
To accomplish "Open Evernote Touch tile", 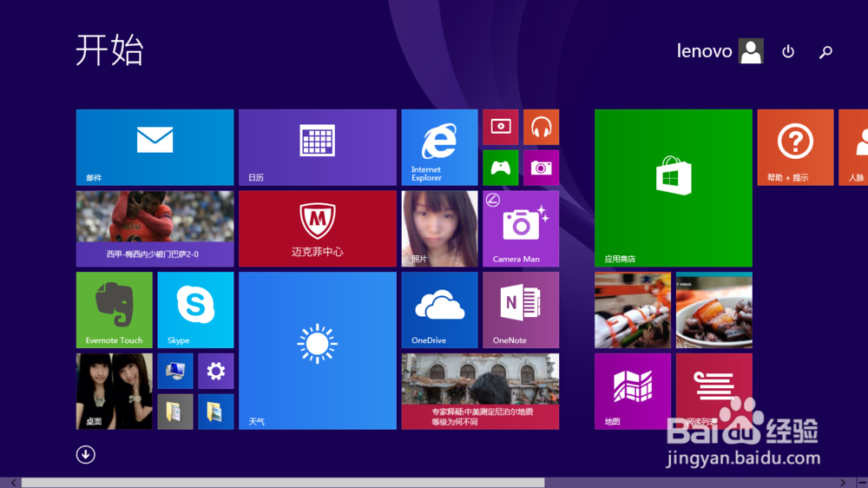I will 114,310.
